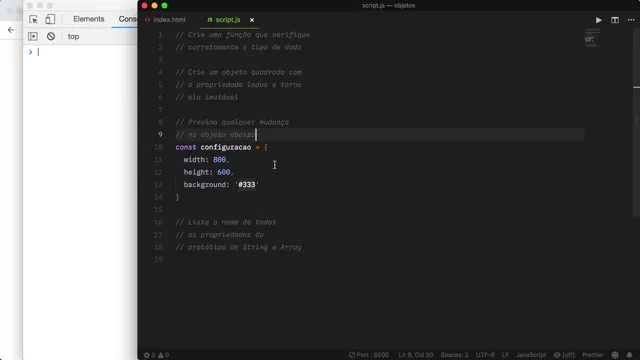Toggle the Live Server Port 5500 indicator

(x=369, y=355)
